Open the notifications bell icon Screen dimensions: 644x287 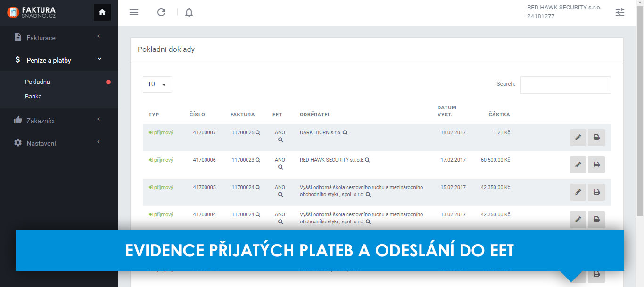click(x=189, y=12)
